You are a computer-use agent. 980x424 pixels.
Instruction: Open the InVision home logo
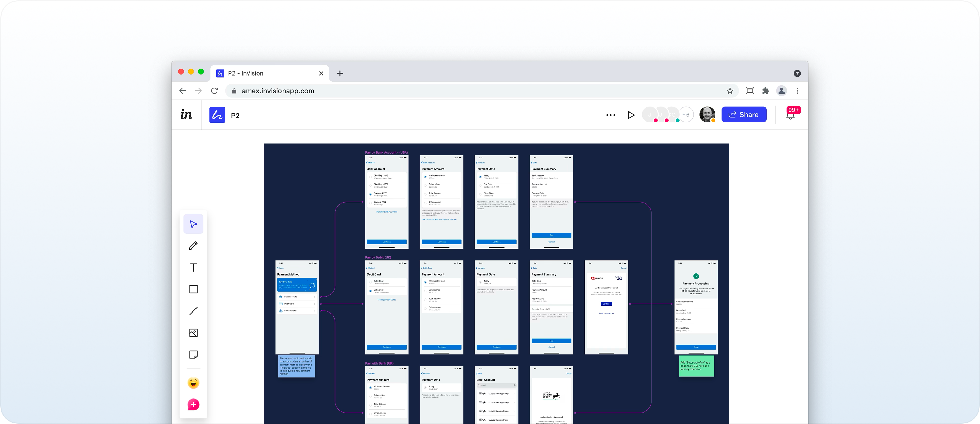[x=186, y=115]
